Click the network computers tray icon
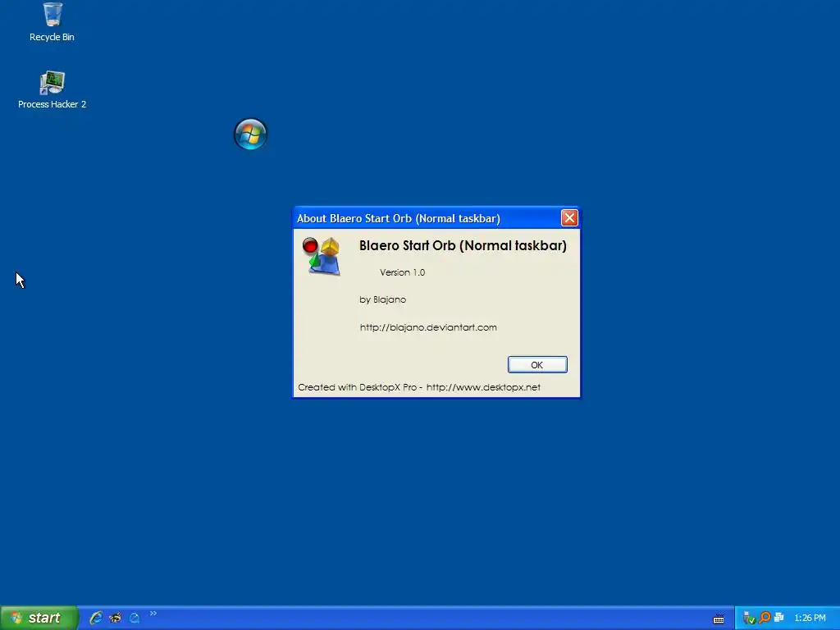The height and width of the screenshot is (630, 840). click(x=779, y=618)
